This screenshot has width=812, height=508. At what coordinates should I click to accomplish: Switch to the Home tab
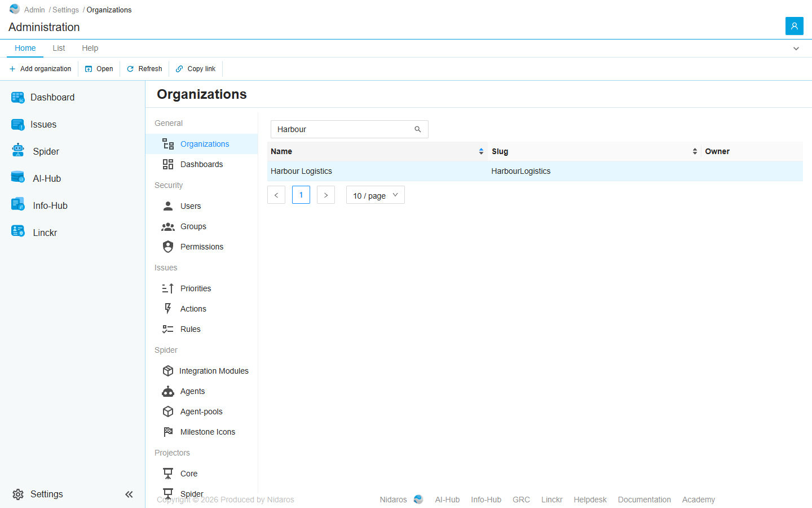[x=25, y=48]
